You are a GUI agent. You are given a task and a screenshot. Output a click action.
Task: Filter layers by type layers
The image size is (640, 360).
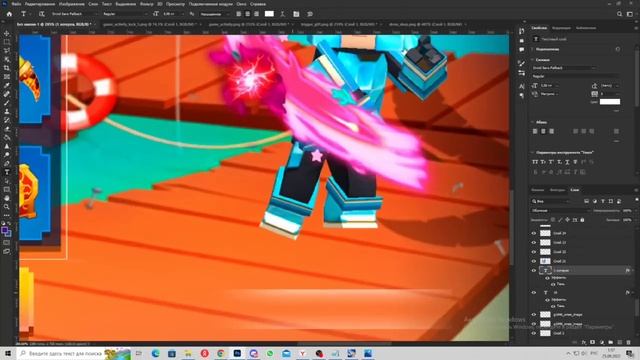pyautogui.click(x=603, y=201)
